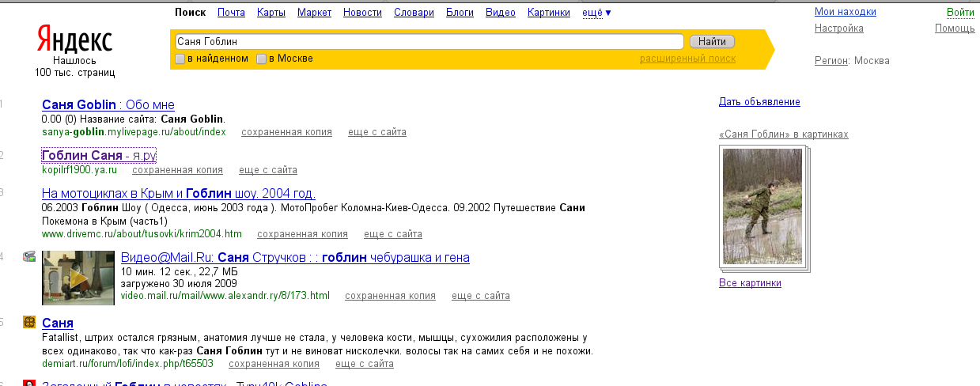Open Настройка settings link
This screenshot has height=386, width=980.
click(838, 28)
